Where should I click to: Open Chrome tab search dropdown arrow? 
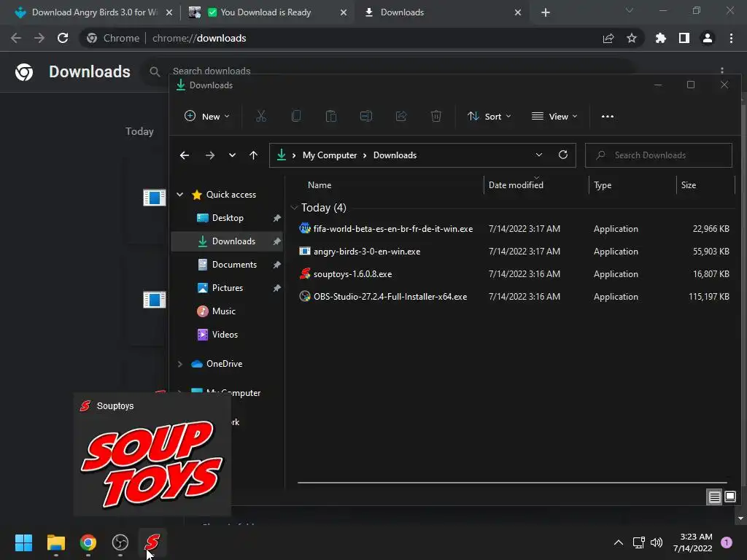[630, 10]
